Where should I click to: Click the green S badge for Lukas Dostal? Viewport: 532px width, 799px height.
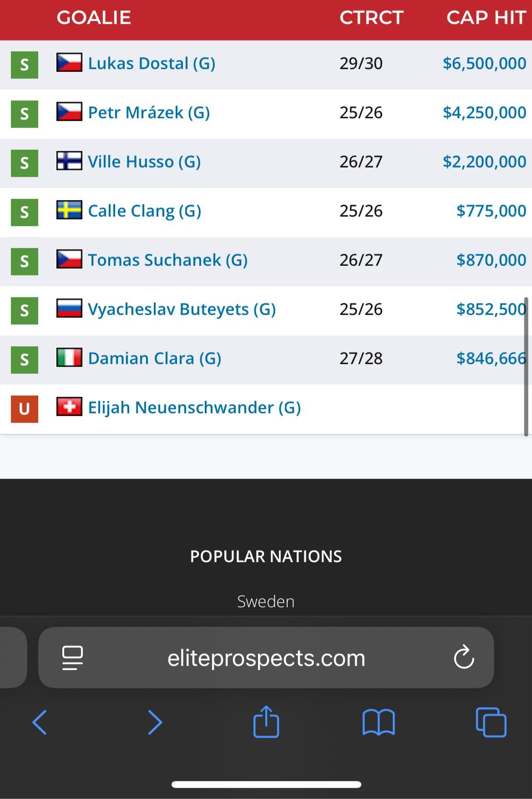[x=25, y=65]
